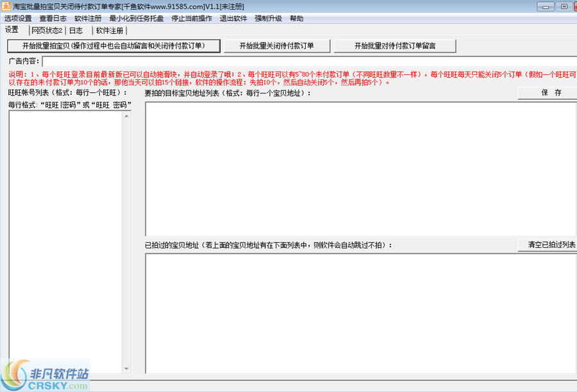Viewport: 577px width, 392px height.
Task: Click 开始批量对待付款订单留言 button
Action: (395, 46)
